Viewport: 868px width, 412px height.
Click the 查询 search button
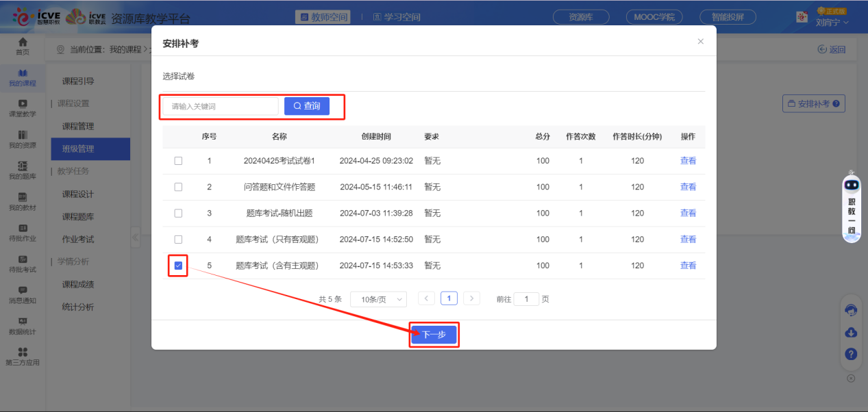pyautogui.click(x=307, y=106)
